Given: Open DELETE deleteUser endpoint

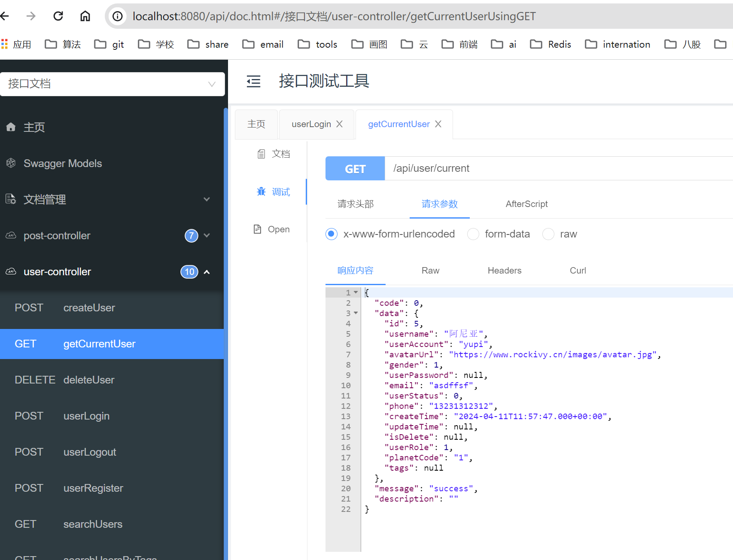Looking at the screenshot, I should (x=112, y=380).
